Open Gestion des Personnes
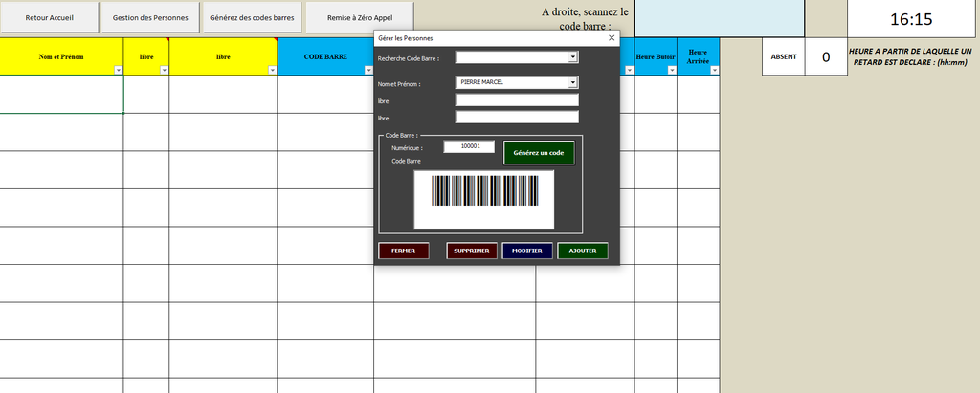980x393 pixels. [150, 17]
